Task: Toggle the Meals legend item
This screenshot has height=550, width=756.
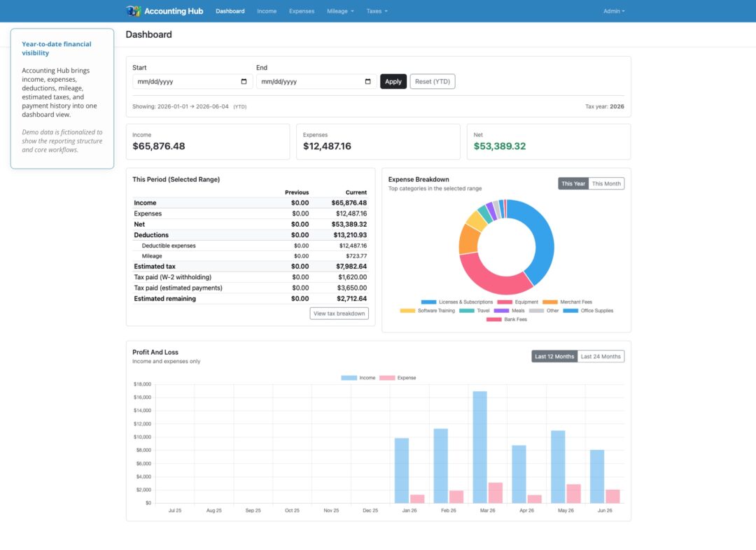Action: click(509, 311)
